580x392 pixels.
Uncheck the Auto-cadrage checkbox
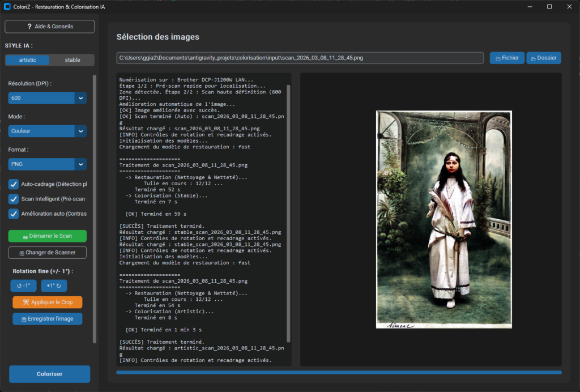coord(14,184)
